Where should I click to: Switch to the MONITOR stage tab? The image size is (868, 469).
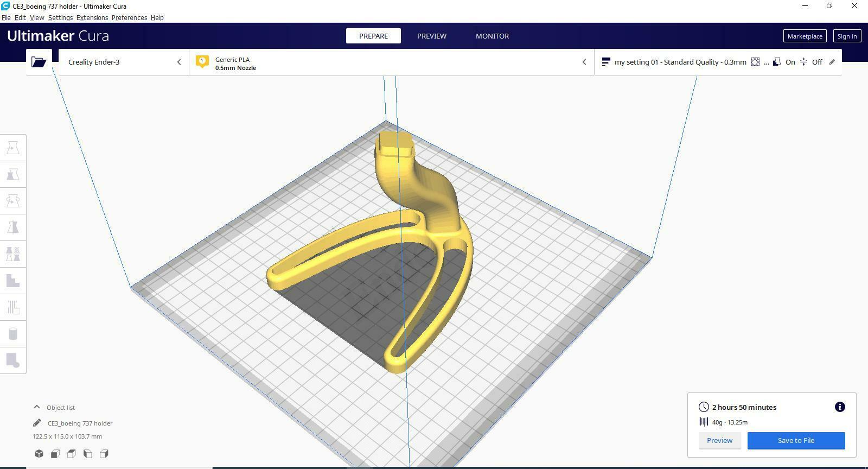pyautogui.click(x=492, y=36)
